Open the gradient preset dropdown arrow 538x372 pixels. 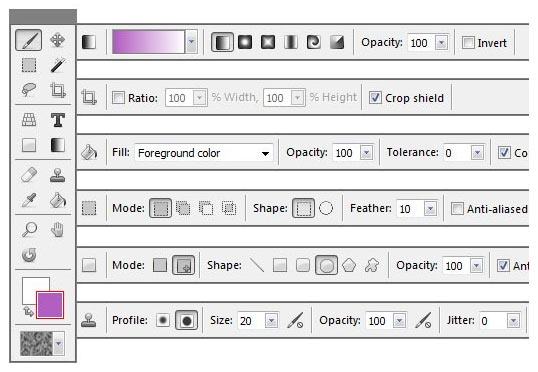tap(191, 42)
